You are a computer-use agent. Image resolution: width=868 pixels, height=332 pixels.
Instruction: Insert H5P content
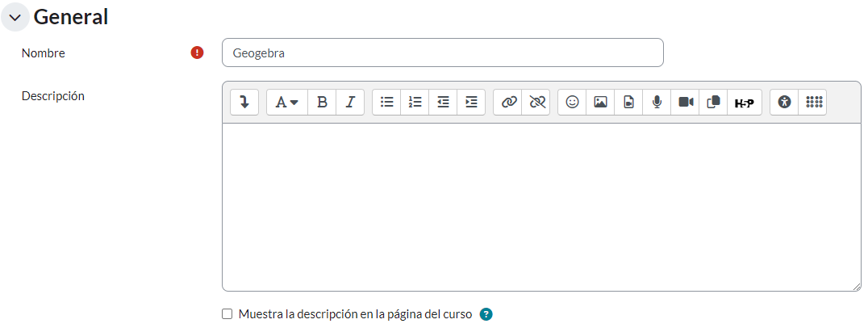744,103
